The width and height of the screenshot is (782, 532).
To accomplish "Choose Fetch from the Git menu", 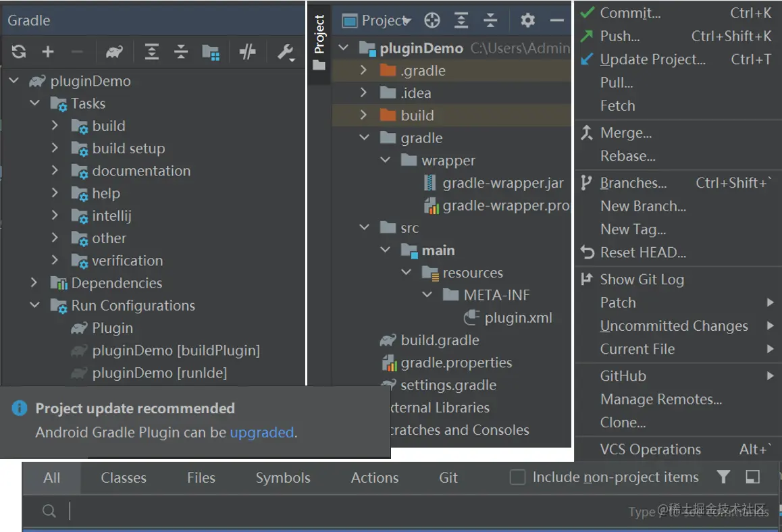I will [x=677, y=106].
